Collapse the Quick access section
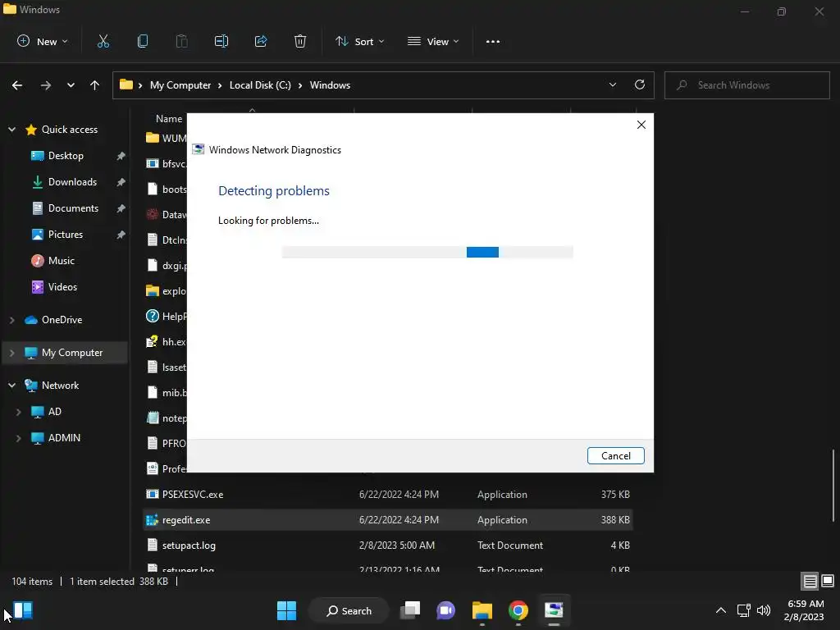The image size is (840, 630). point(11,129)
